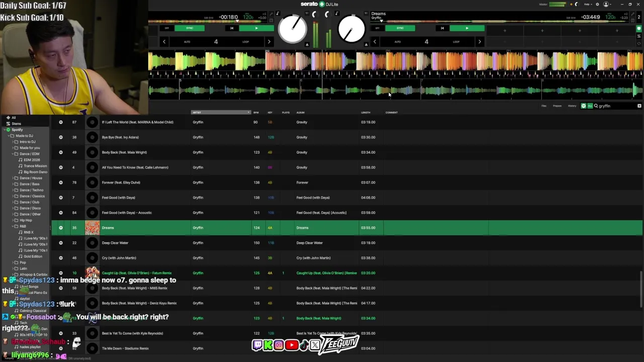The image size is (644, 362).
Task: Open the Trance Mission playlist
Action: click(x=35, y=166)
